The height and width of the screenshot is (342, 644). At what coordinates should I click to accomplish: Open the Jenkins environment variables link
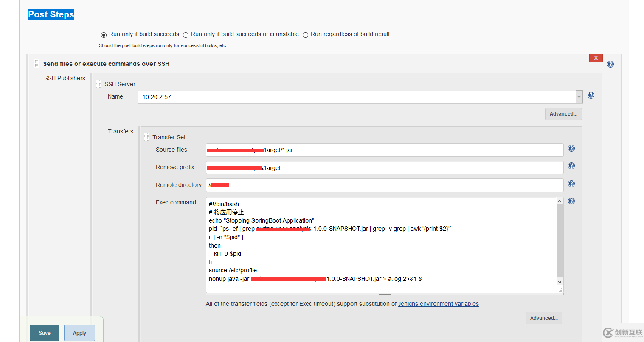(x=439, y=304)
